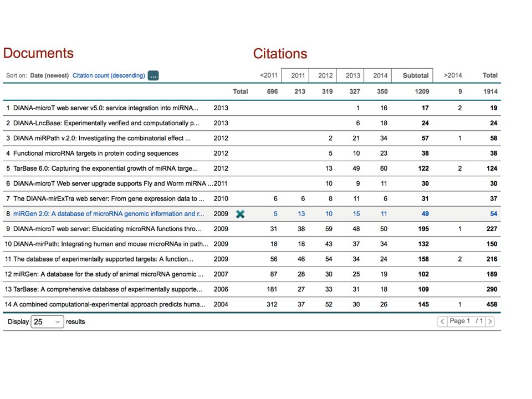
Task: Click the blue 49 subtotal for miRGen 2.0
Action: pos(425,214)
